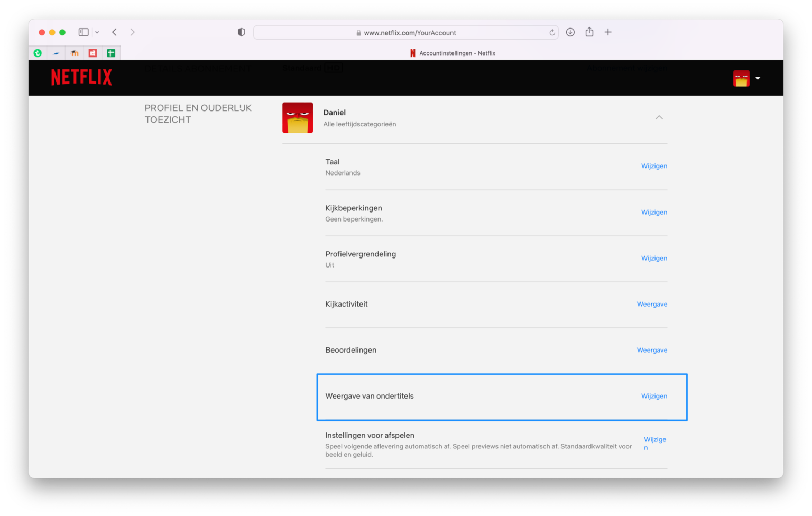Open the red square pinned tab
Image resolution: width=812 pixels, height=516 pixels.
coord(93,53)
